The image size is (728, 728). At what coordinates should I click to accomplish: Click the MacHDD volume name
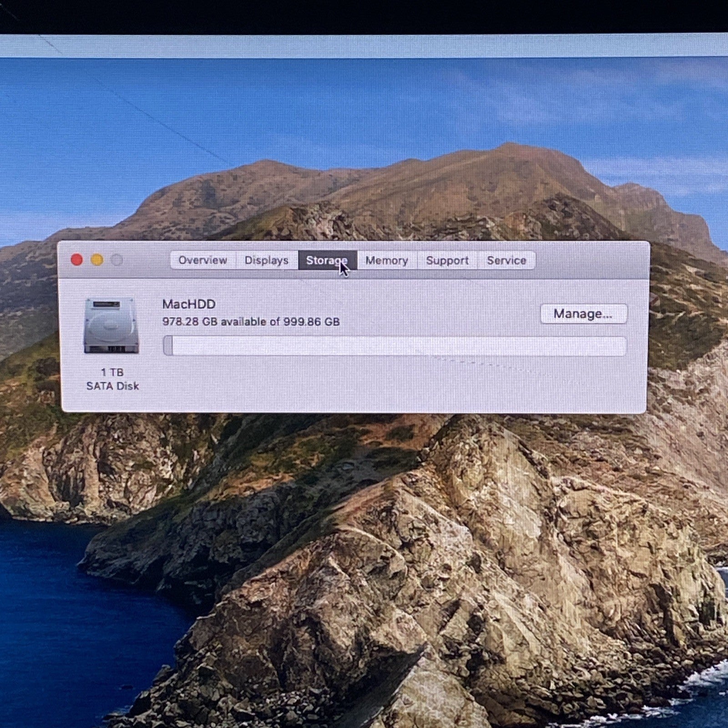[x=189, y=304]
